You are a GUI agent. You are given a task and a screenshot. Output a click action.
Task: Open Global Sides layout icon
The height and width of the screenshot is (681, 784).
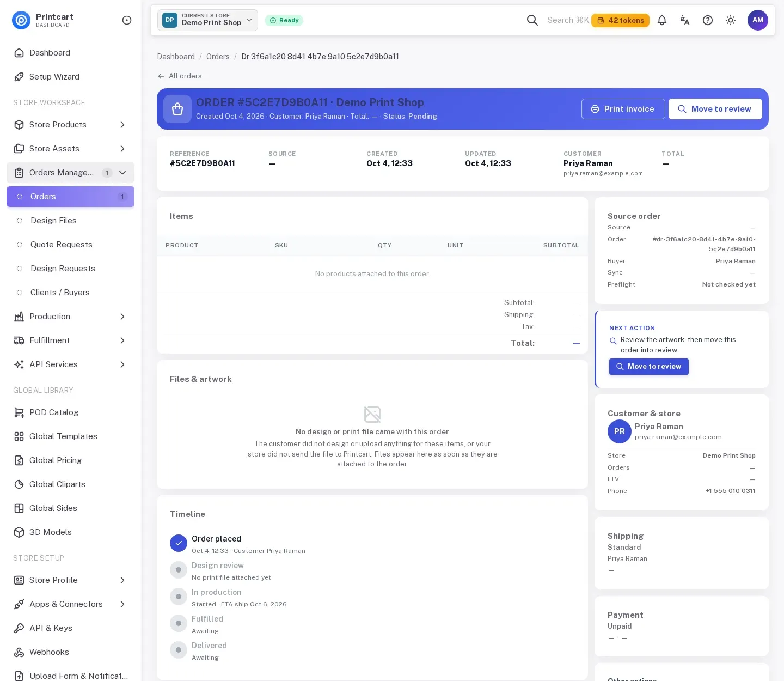click(19, 508)
